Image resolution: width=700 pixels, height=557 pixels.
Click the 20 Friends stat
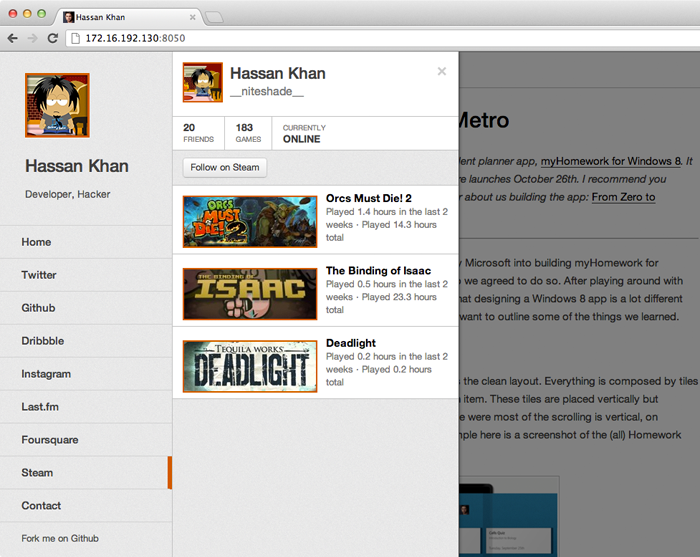199,133
